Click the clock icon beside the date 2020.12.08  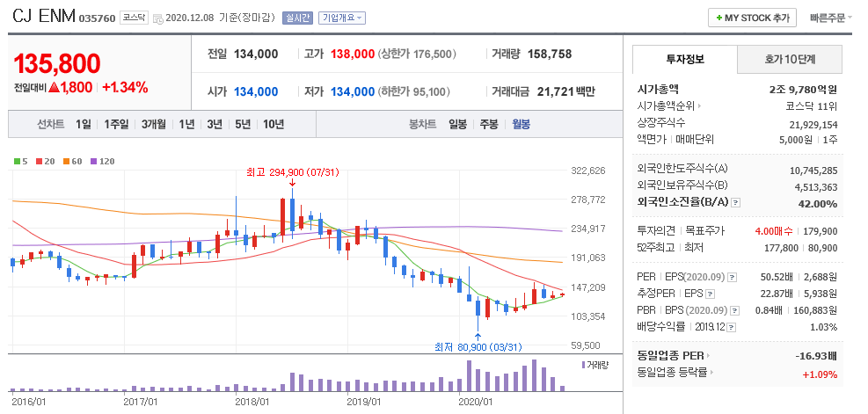click(157, 18)
